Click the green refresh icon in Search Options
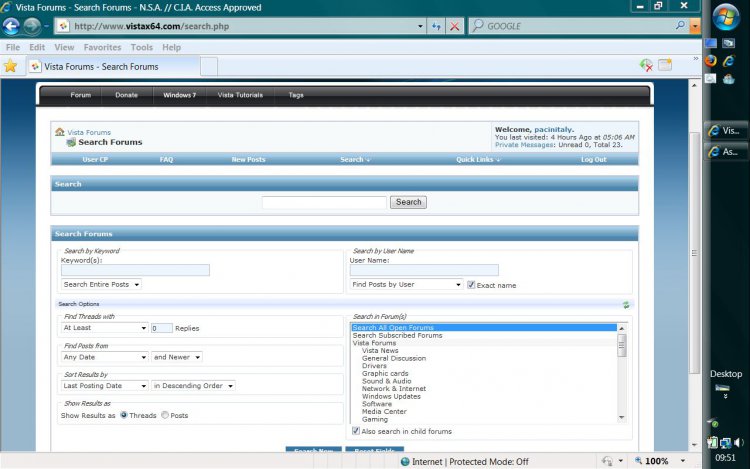This screenshot has width=750, height=469. pyautogui.click(x=626, y=305)
